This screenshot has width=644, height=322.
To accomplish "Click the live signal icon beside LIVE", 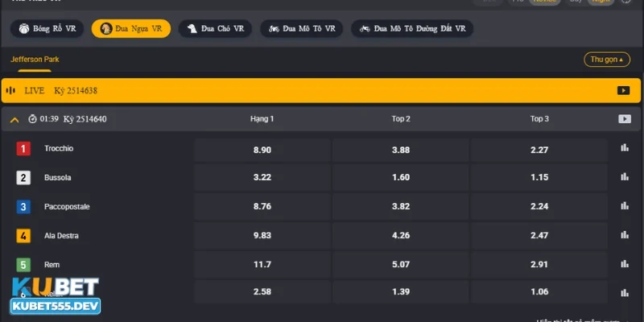I will (11, 91).
